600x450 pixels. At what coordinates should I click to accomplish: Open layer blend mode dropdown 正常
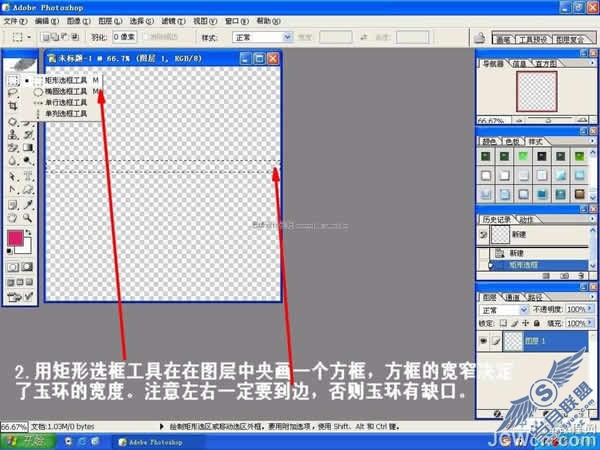(504, 309)
